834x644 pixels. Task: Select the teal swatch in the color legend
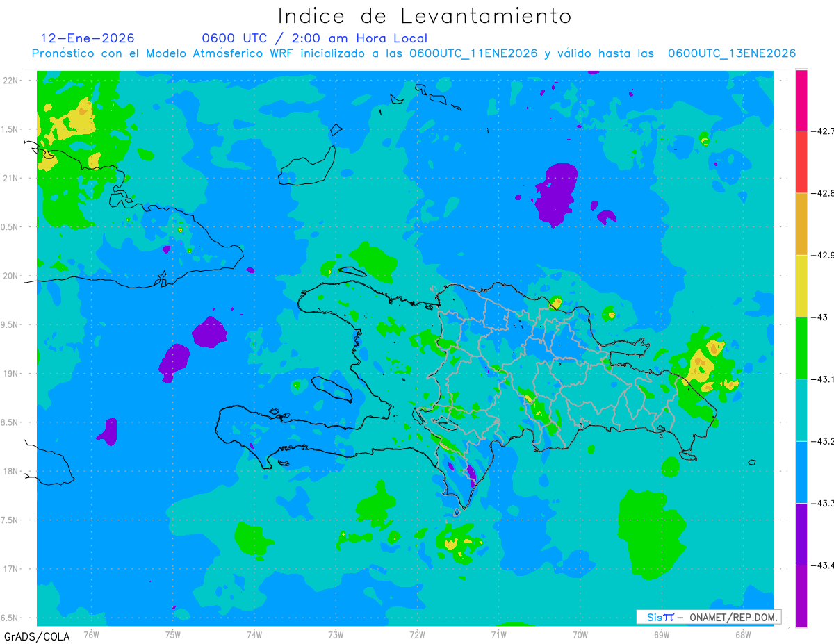[802, 410]
